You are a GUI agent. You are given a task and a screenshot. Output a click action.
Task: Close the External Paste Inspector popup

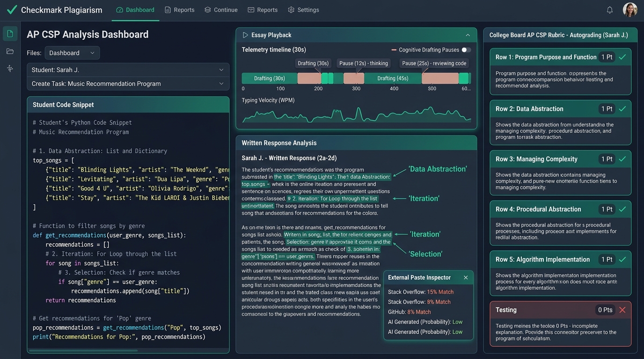(466, 278)
